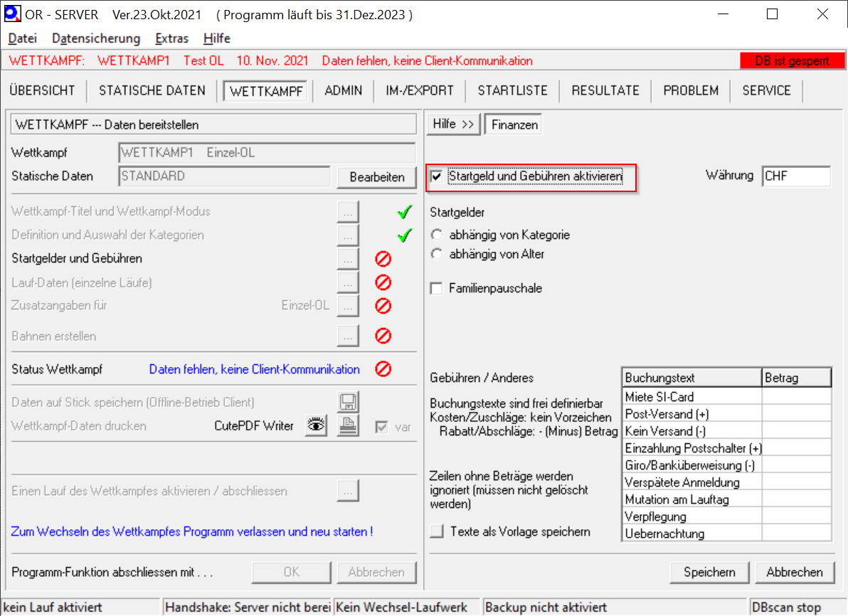This screenshot has width=848, height=616.
Task: Uncheck Startgeld und Gebühren aktivieren
Action: (437, 176)
